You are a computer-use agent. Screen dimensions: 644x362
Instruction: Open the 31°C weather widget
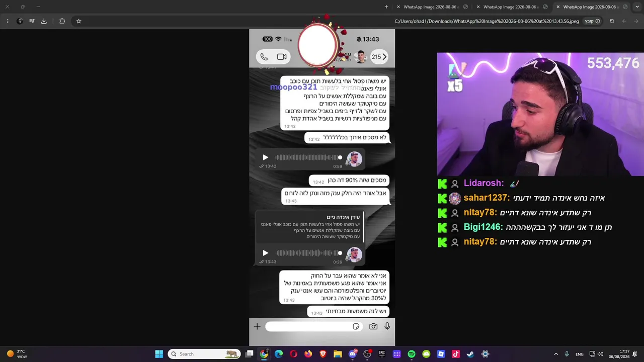(16, 354)
